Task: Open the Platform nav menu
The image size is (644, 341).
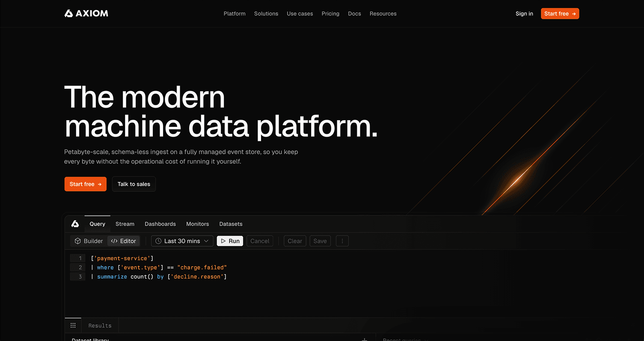Action: (x=234, y=14)
